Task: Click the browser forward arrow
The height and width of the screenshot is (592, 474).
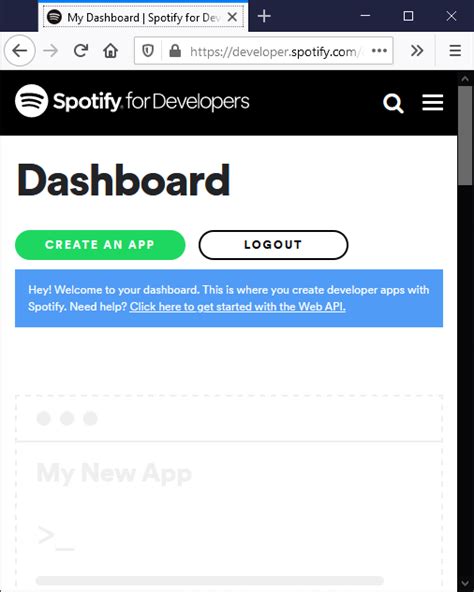Action: coord(50,51)
